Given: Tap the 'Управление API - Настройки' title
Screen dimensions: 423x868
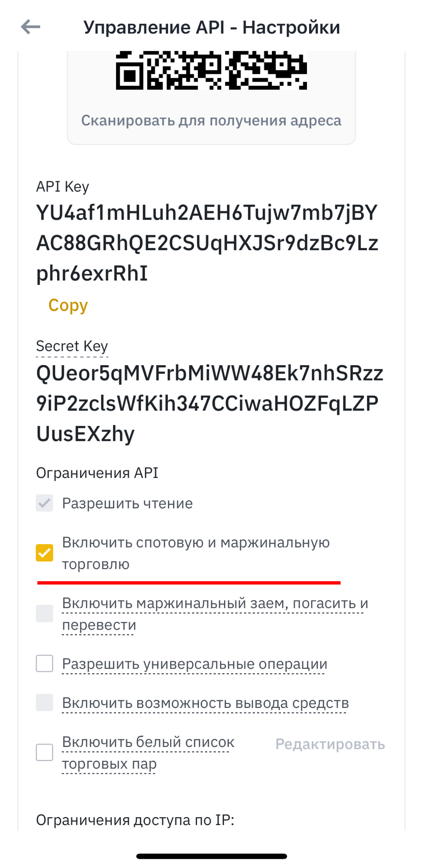Looking at the screenshot, I should click(212, 27).
